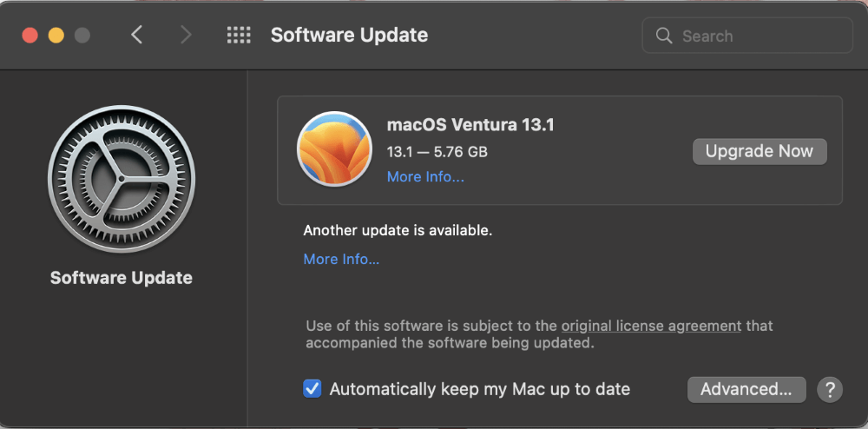Click the gray zoom window button

82,36
